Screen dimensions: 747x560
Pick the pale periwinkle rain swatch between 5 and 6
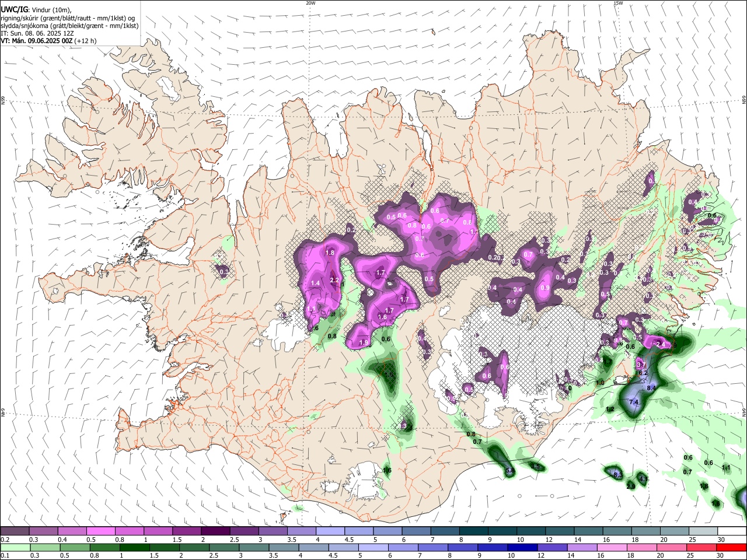click(x=372, y=548)
